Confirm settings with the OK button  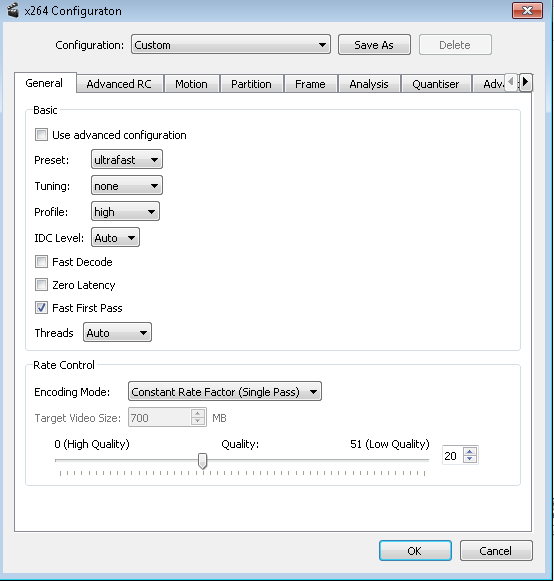click(415, 551)
